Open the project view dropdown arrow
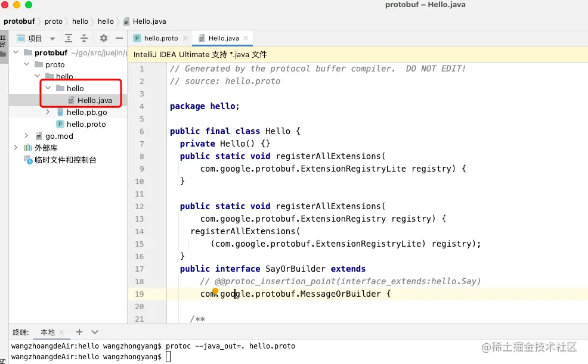This screenshot has width=588, height=364. 52,39
